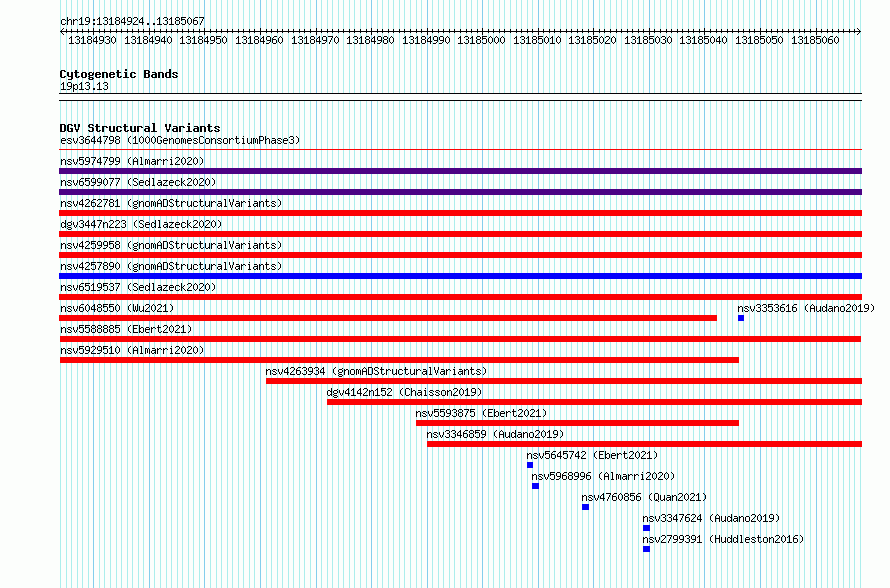Open the nsv3347624 (Audano2019) label
This screenshot has height=588, width=890.
pos(711,518)
